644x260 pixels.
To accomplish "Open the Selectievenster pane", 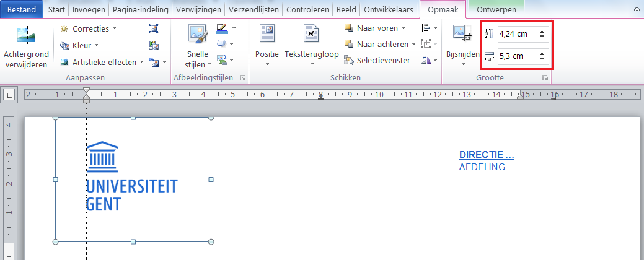I will (377, 60).
